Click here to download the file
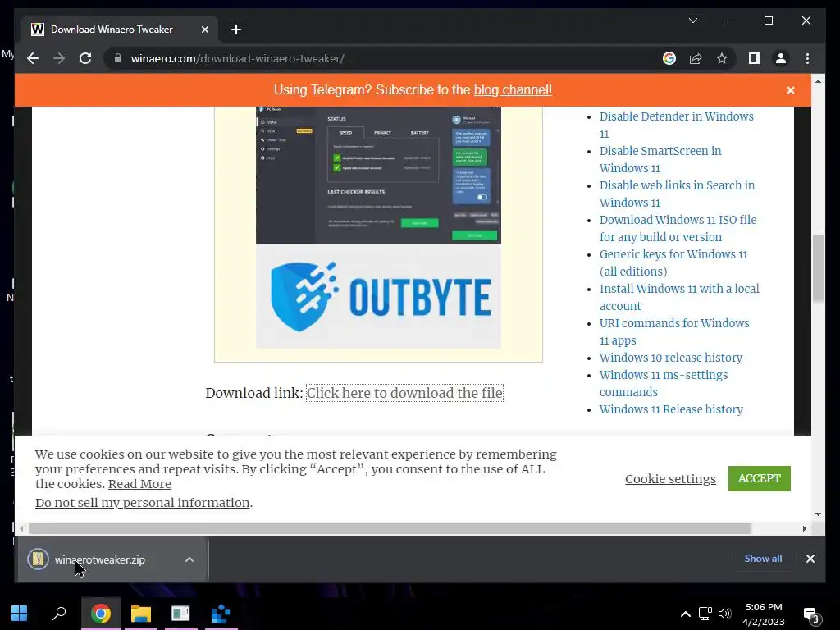This screenshot has width=840, height=630. point(404,393)
